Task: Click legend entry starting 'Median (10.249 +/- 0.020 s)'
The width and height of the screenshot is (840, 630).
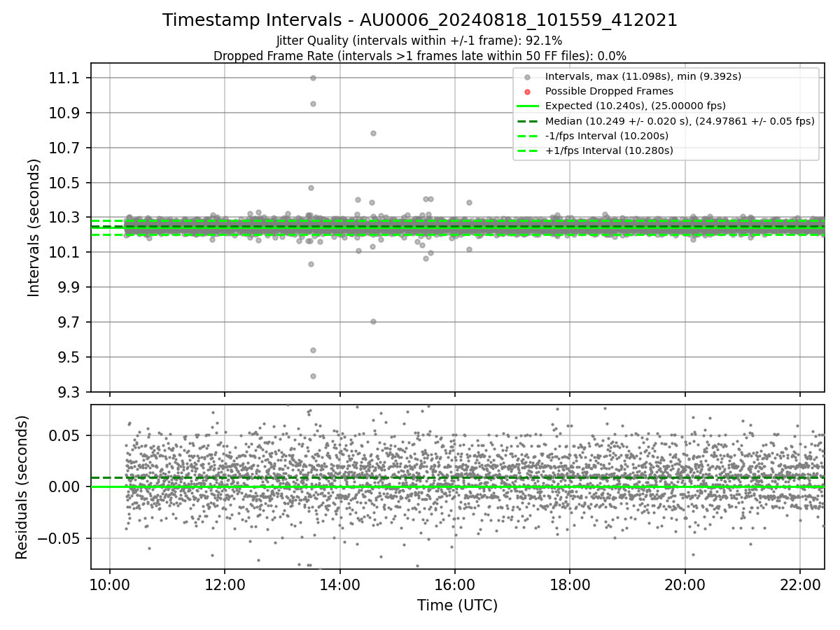Action: click(x=680, y=120)
